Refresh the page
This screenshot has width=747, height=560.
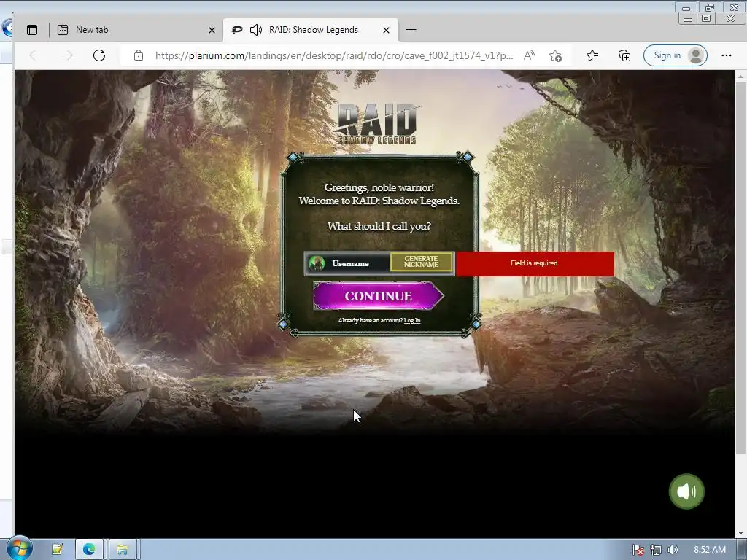coord(99,55)
